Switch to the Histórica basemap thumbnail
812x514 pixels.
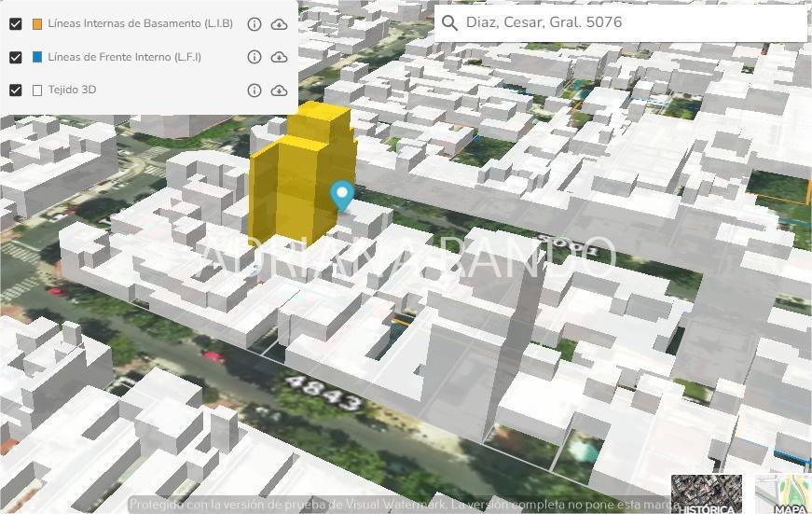[x=707, y=494]
